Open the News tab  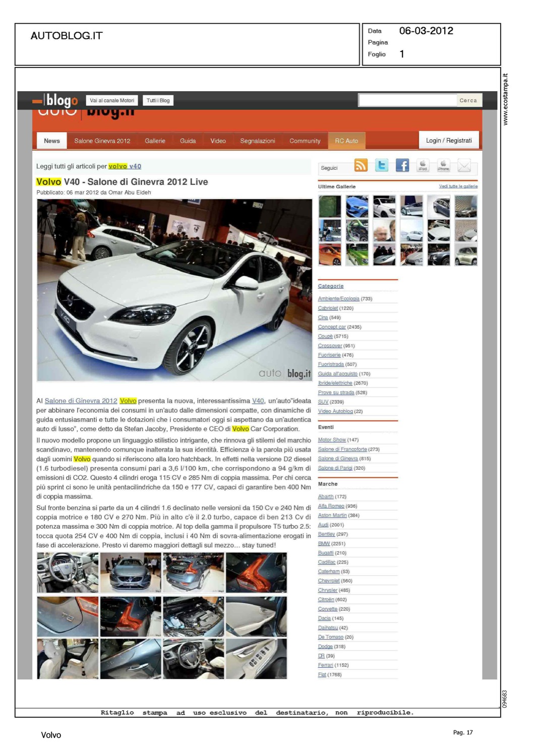click(x=52, y=141)
